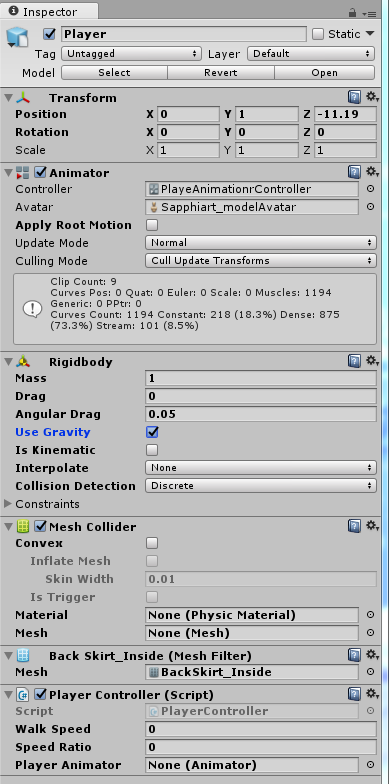
Task: Click the model Select button
Action: (x=114, y=72)
